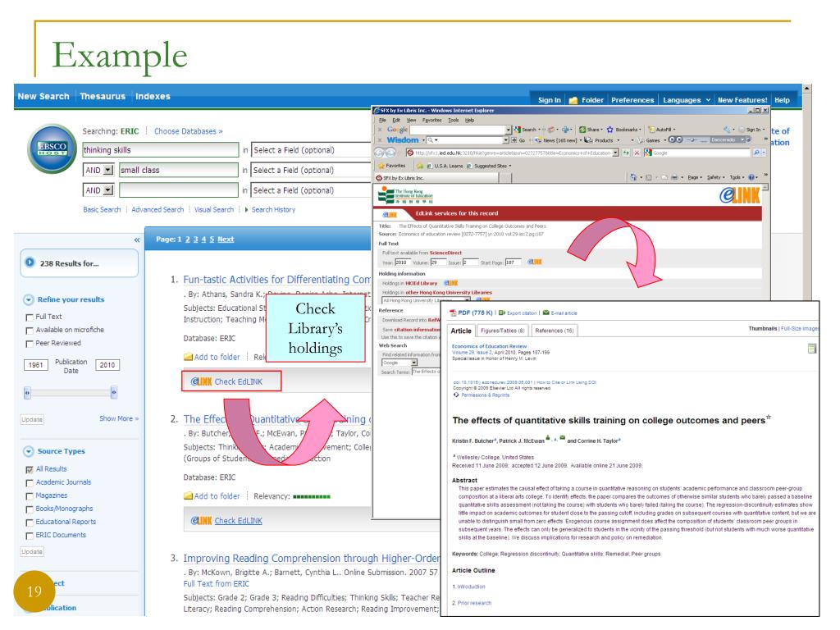Click Google Toolbar AutoFill icon
Image resolution: width=840 pixels, height=630 pixels.
(651, 129)
